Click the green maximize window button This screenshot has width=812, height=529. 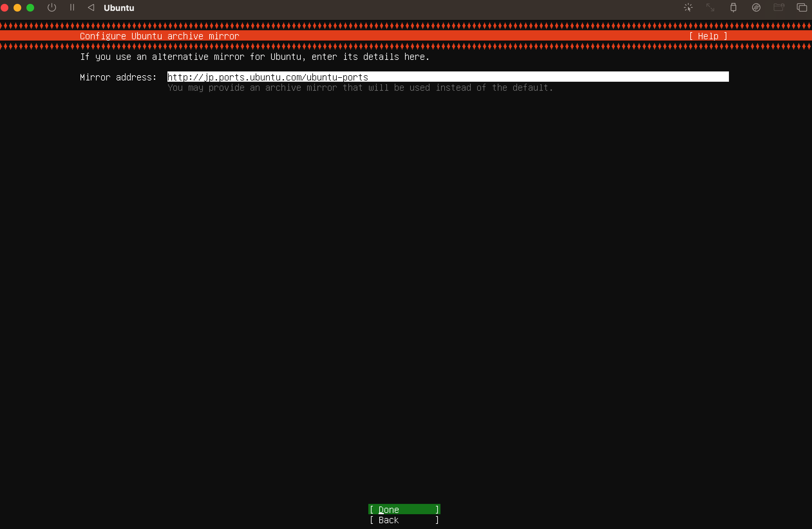click(30, 7)
